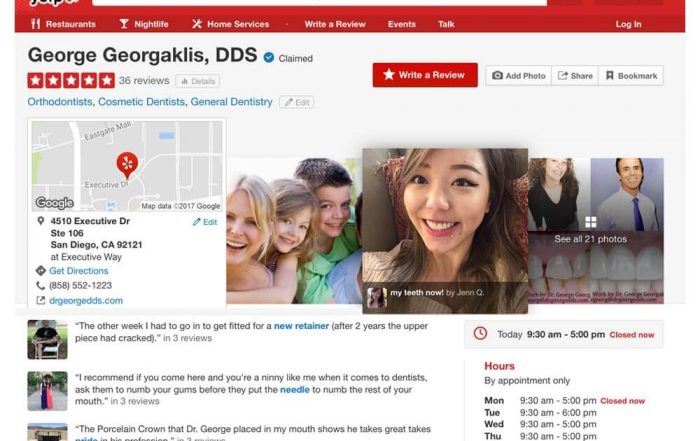The width and height of the screenshot is (700, 441).
Task: Click the 'needle' highlighted link
Action: pos(295,390)
